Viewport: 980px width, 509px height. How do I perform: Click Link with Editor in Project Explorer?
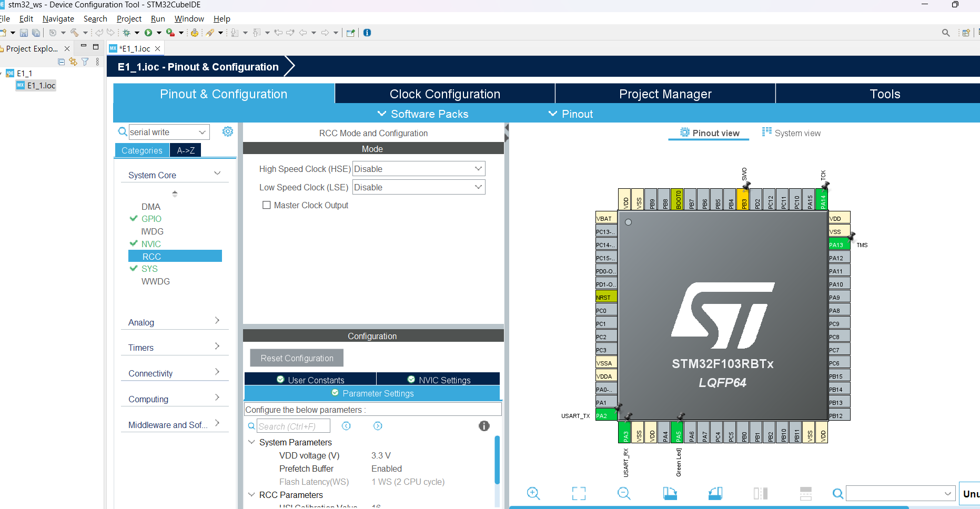point(73,62)
